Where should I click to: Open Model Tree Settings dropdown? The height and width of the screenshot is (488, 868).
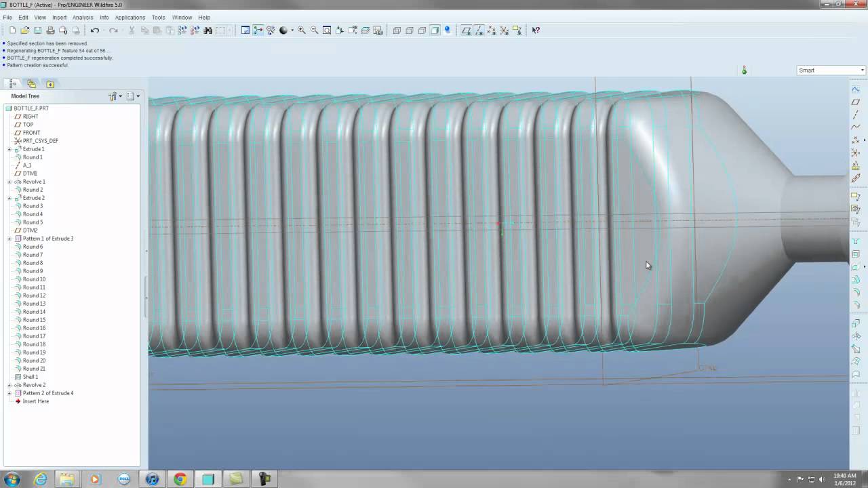tap(115, 96)
